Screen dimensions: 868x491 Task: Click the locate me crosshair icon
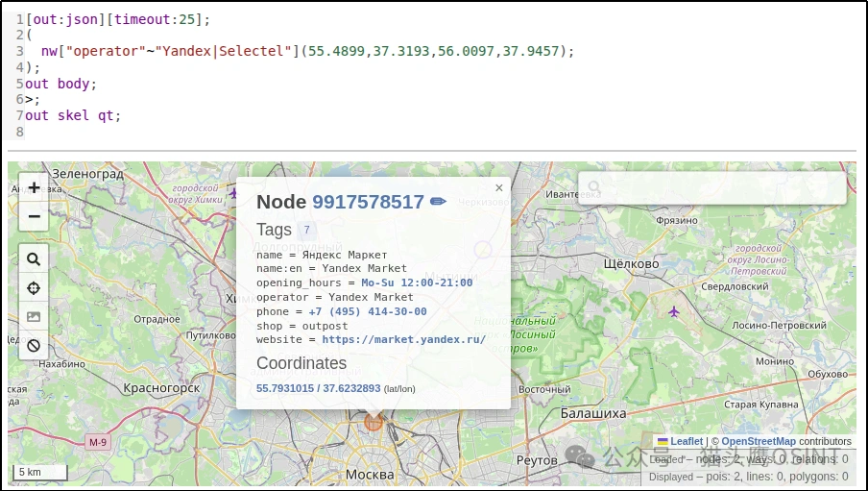(x=34, y=288)
